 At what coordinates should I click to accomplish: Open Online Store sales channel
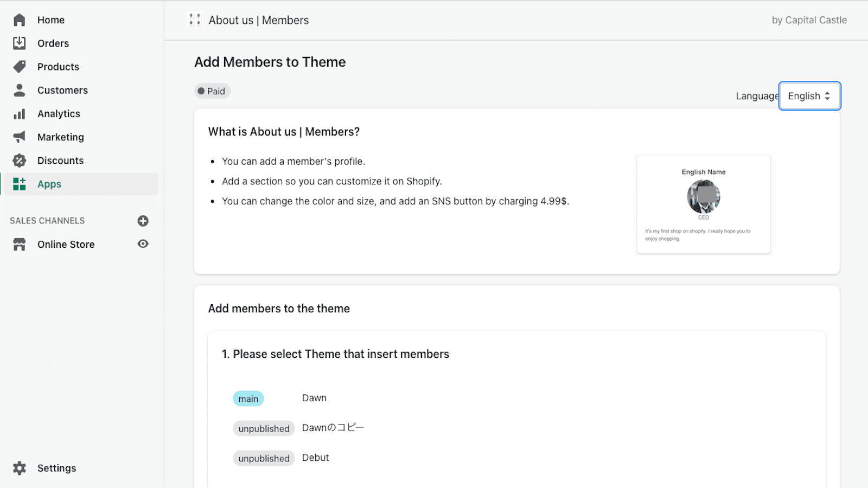click(66, 245)
